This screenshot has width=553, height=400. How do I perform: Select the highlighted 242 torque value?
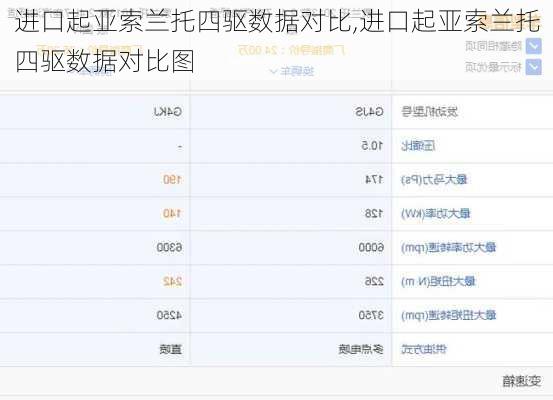[172, 281]
